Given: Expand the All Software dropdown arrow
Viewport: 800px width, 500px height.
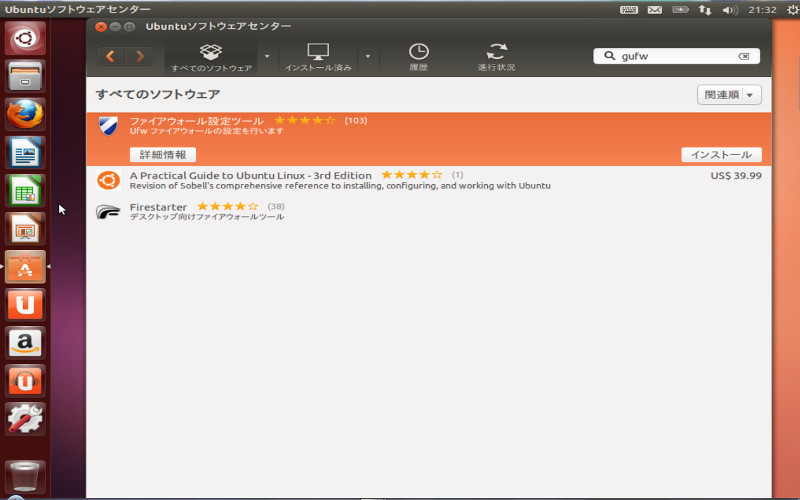Looking at the screenshot, I should click(x=267, y=56).
